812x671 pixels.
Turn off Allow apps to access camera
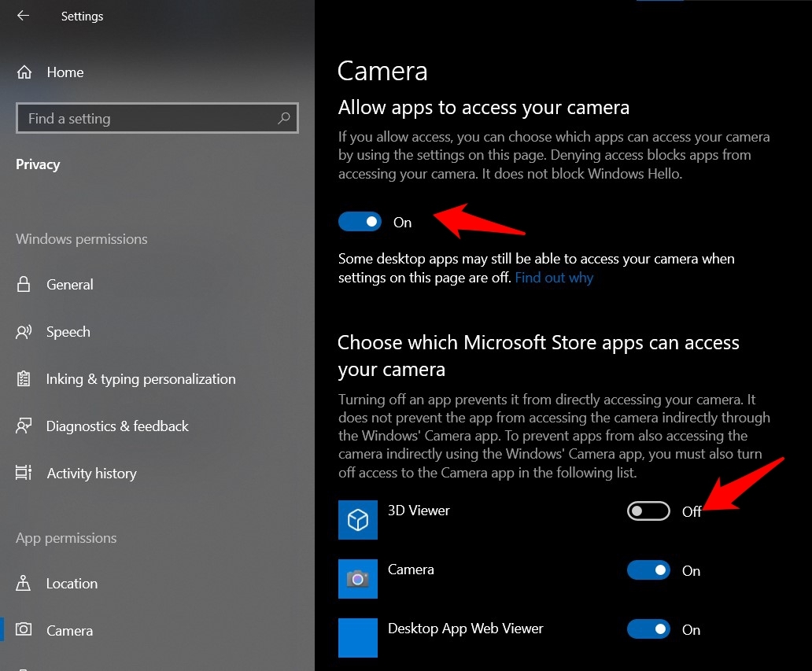click(360, 222)
